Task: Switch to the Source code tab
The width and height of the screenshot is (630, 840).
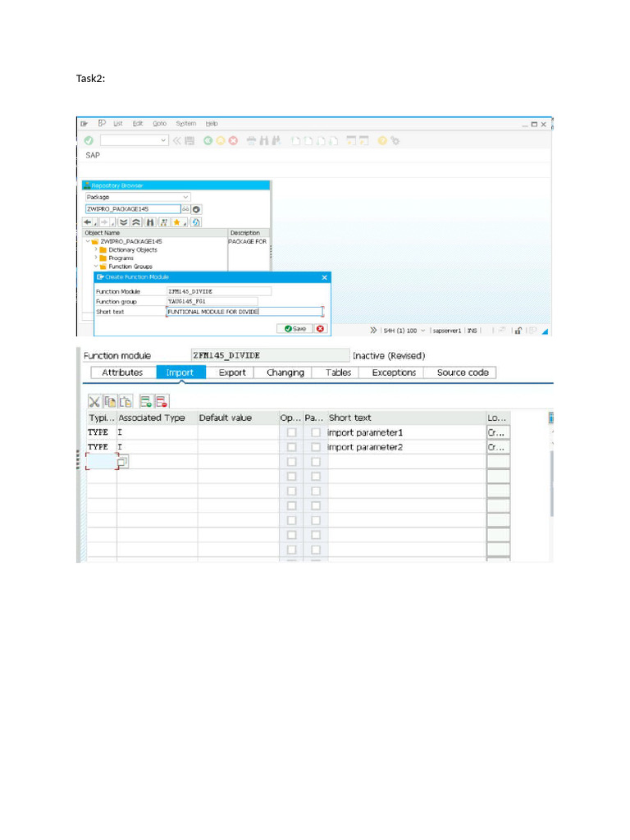Action: point(463,372)
